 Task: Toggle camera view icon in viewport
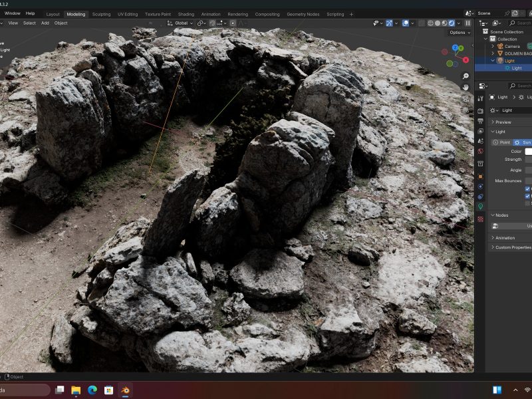pos(466,98)
